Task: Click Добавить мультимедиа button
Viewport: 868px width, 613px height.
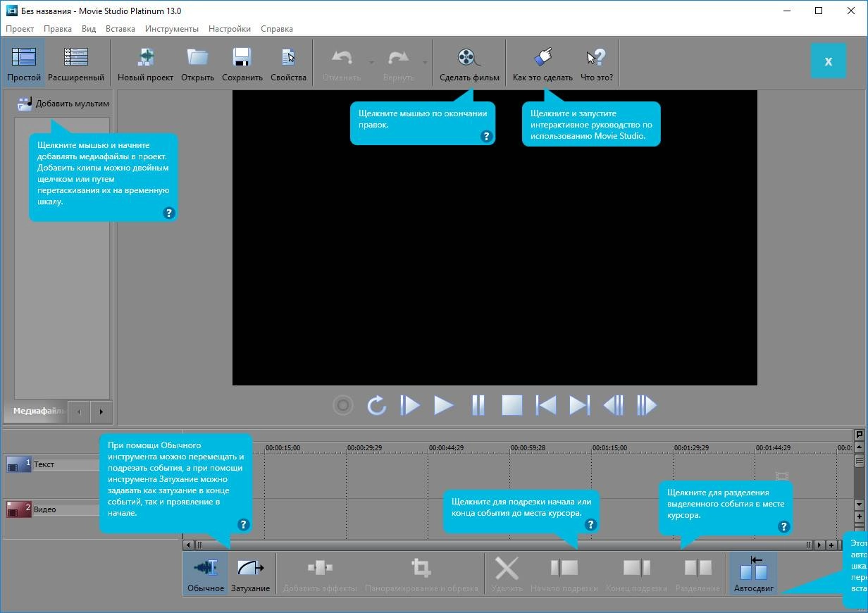Action: click(x=63, y=103)
